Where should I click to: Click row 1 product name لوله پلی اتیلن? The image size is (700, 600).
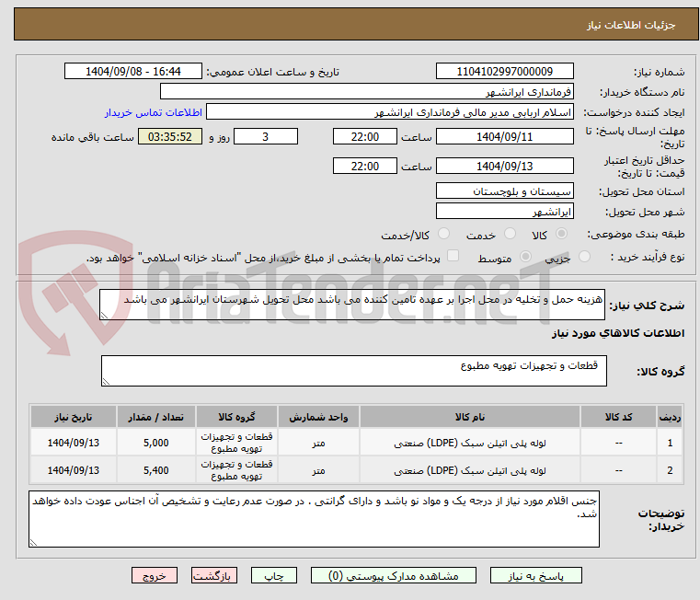pos(470,443)
